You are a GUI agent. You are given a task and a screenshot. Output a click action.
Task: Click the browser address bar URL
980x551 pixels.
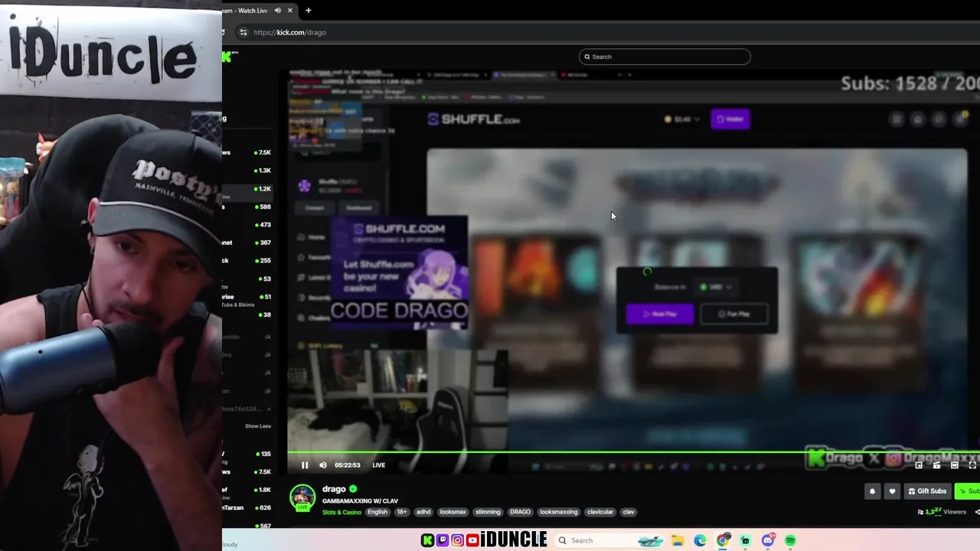coord(289,32)
